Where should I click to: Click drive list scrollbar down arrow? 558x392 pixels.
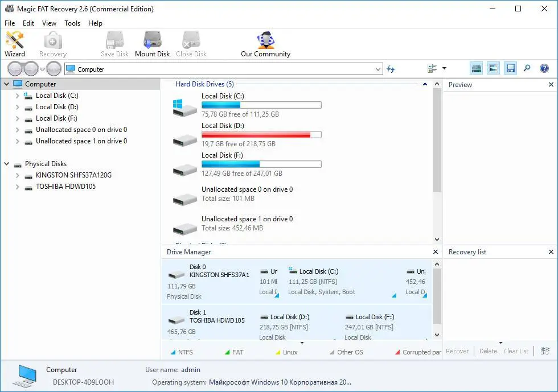tap(437, 240)
